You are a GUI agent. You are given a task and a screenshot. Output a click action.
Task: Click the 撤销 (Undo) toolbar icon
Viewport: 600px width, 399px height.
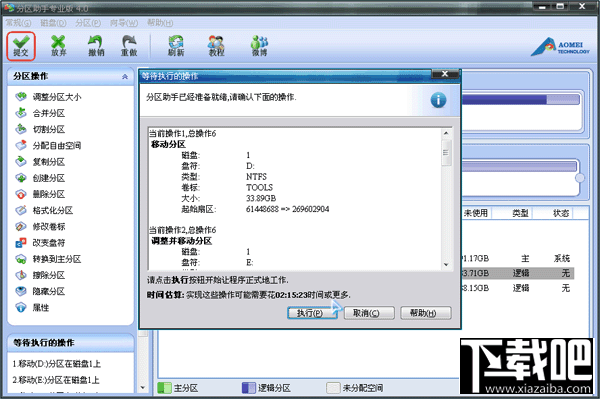point(96,46)
